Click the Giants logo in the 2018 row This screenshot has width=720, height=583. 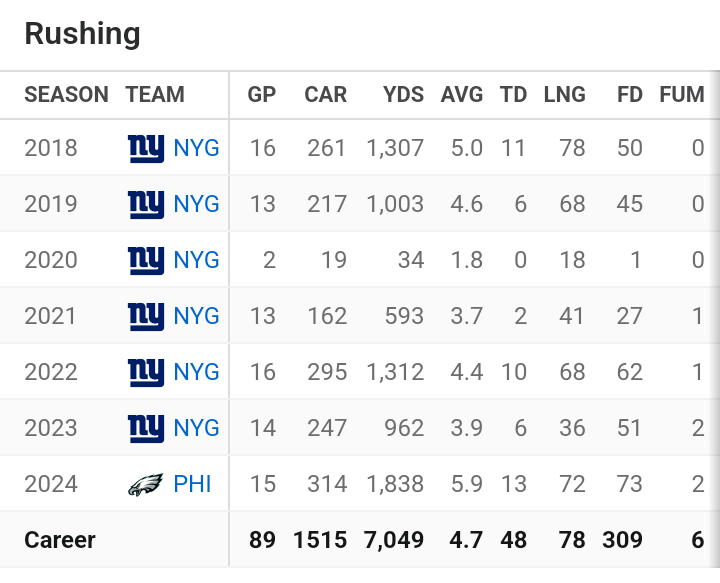[x=146, y=148]
